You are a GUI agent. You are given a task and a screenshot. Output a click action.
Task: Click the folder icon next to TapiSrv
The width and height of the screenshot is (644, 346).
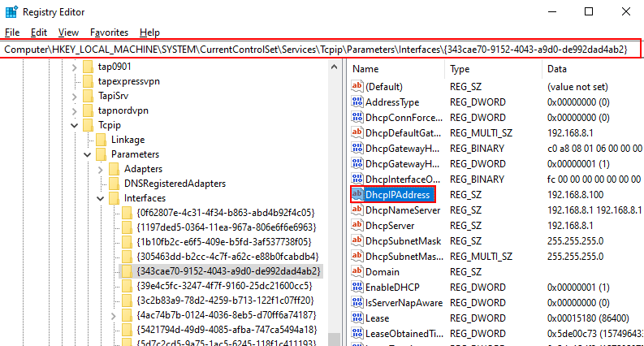coord(89,96)
